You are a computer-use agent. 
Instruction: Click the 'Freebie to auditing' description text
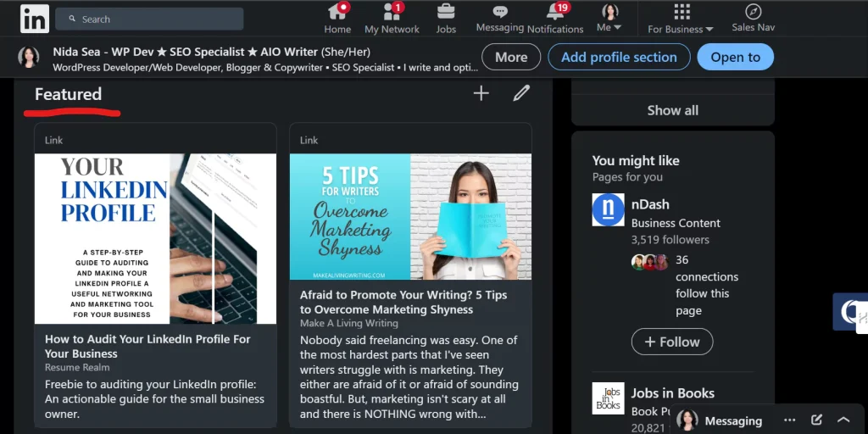point(154,398)
